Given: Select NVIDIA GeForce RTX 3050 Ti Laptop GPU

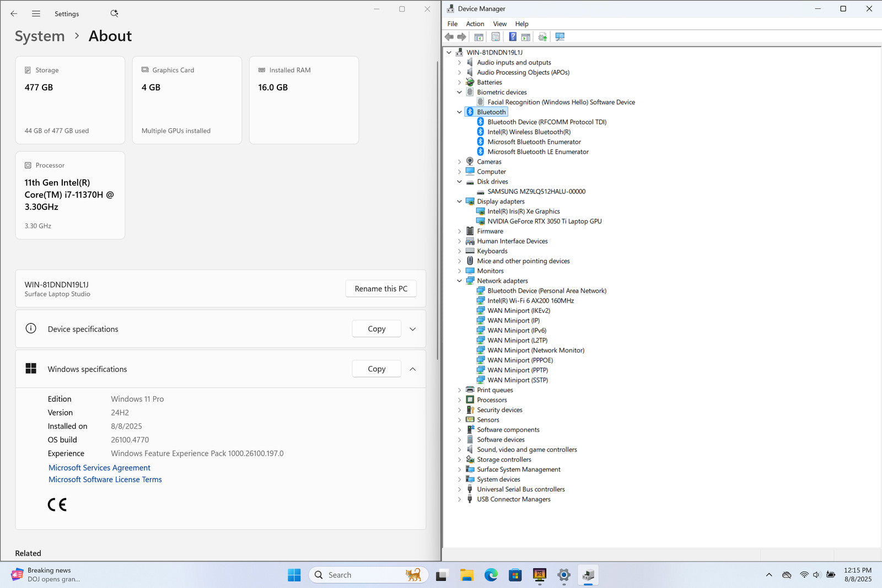Looking at the screenshot, I should click(x=544, y=222).
